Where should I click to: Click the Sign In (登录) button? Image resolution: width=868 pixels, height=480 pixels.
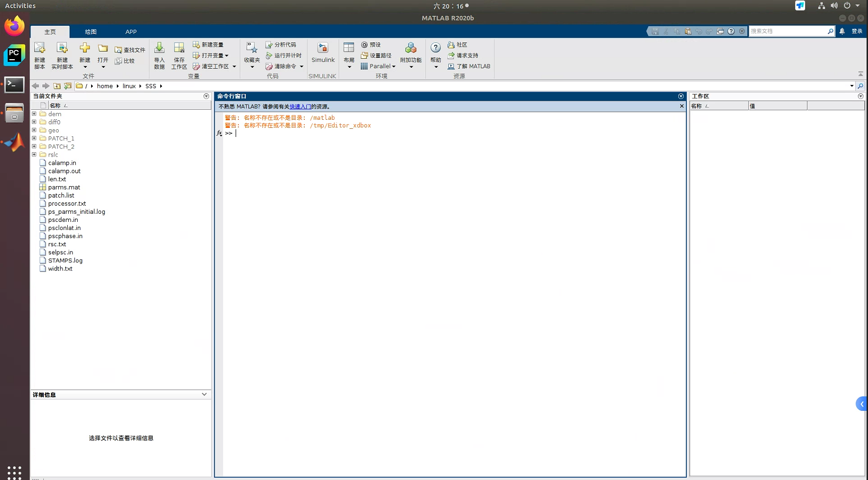coord(857,31)
